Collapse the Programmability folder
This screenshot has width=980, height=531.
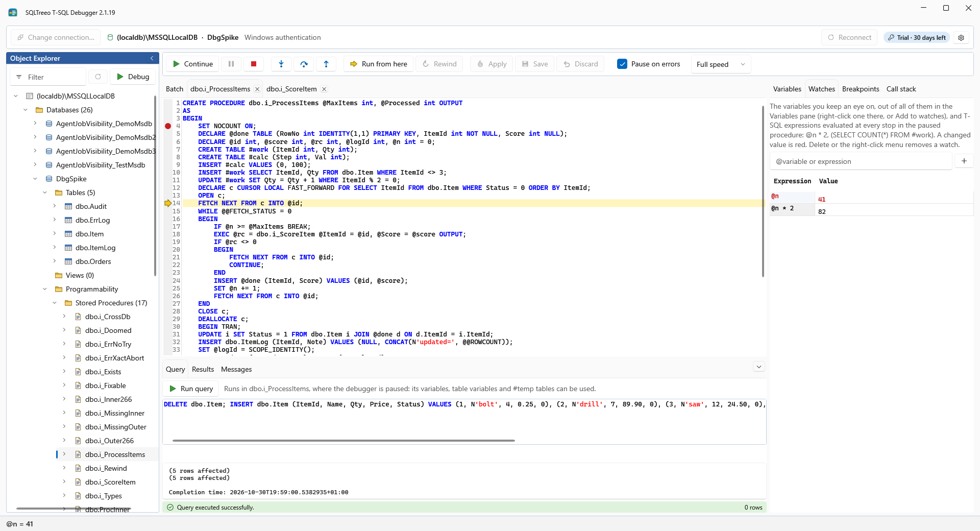44,289
